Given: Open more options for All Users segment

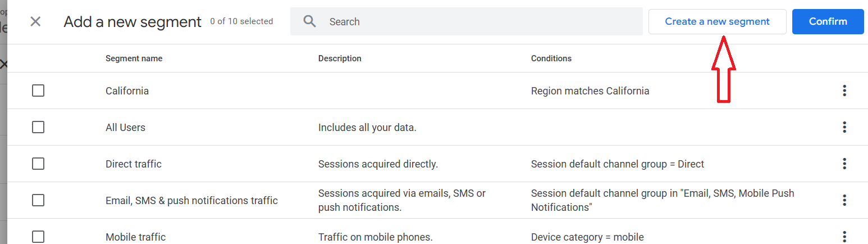Looking at the screenshot, I should coord(844,127).
